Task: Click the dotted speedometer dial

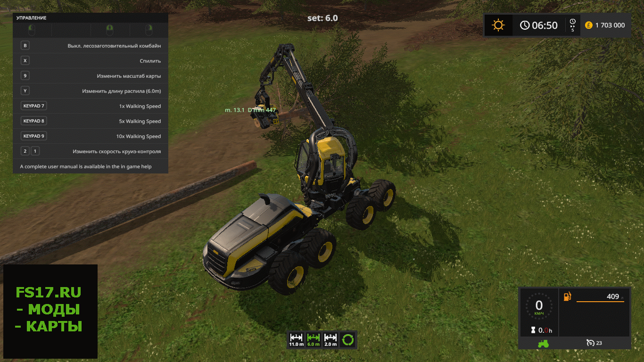Action: pos(539,306)
